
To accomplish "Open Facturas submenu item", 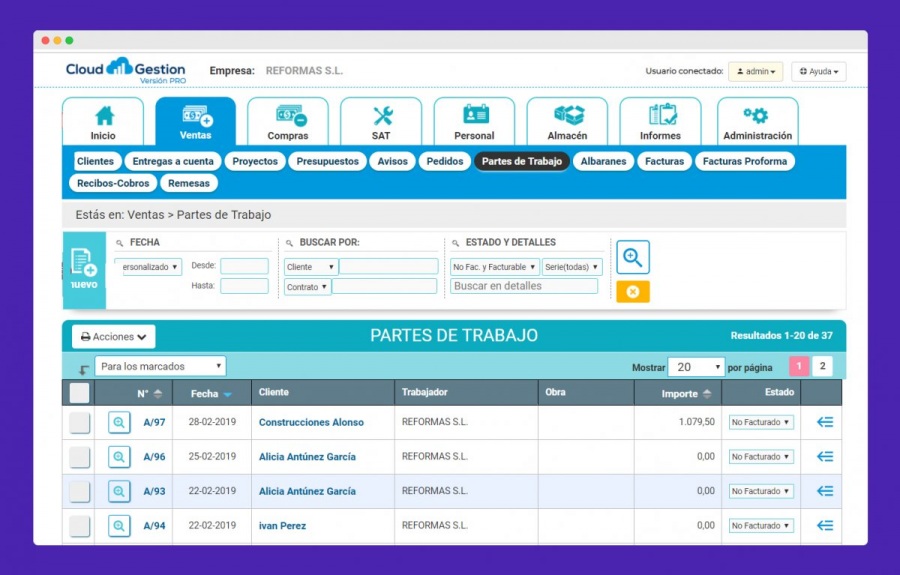I will pos(664,161).
